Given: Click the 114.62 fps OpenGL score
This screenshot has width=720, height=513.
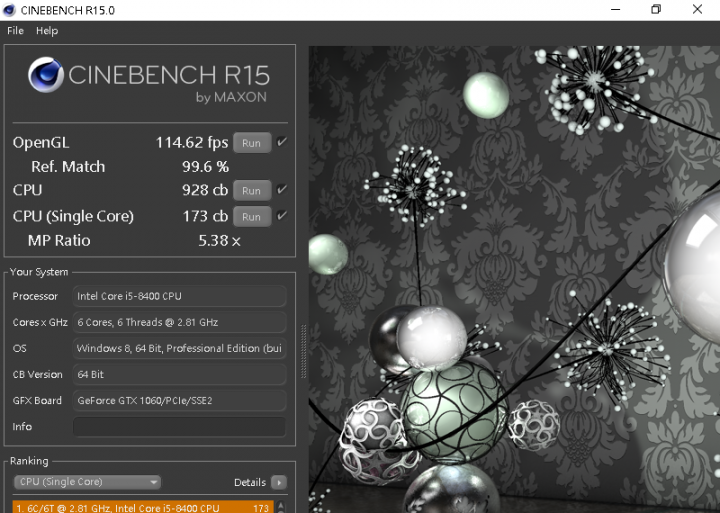Looking at the screenshot, I should [192, 143].
